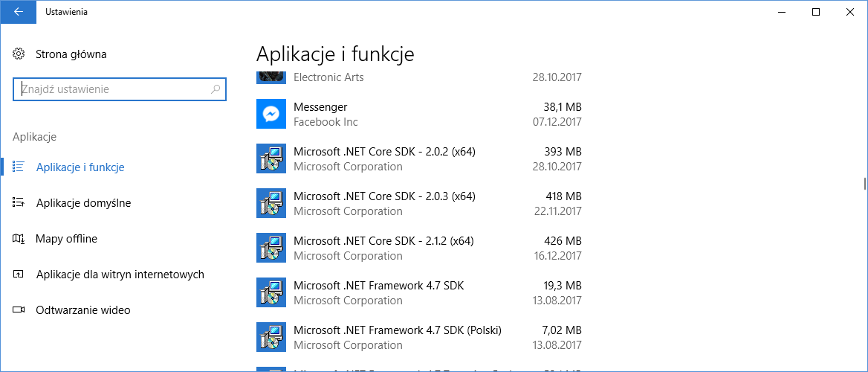Image resolution: width=868 pixels, height=372 pixels.
Task: Click the vertical scrollbar thumb
Action: (x=865, y=184)
